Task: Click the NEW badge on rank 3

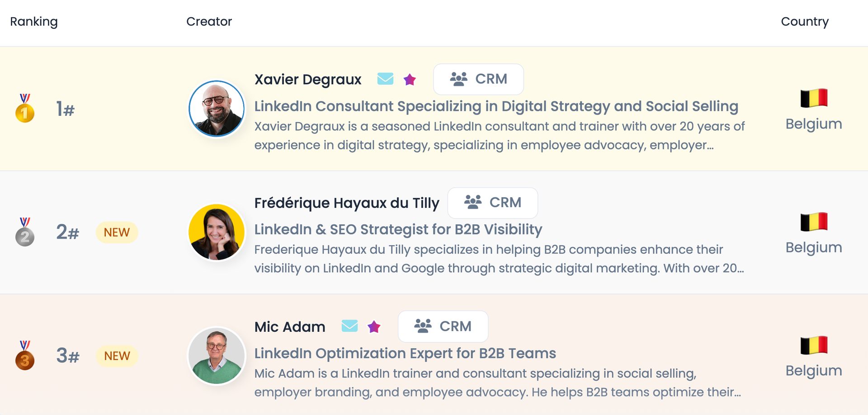Action: (x=117, y=356)
